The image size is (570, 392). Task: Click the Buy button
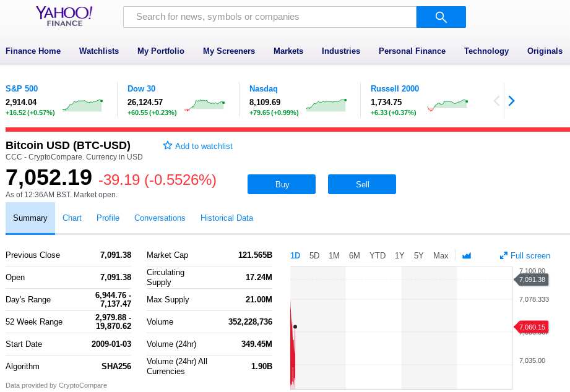pos(282,184)
